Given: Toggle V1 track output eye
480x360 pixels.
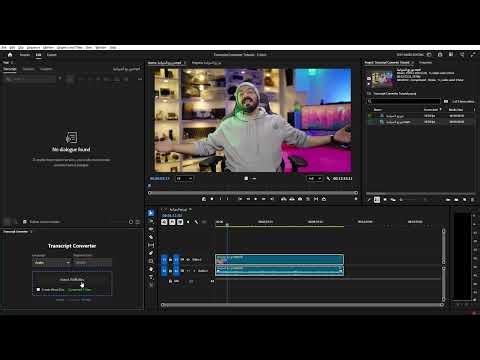Looking at the screenshot, I should coord(188,259).
